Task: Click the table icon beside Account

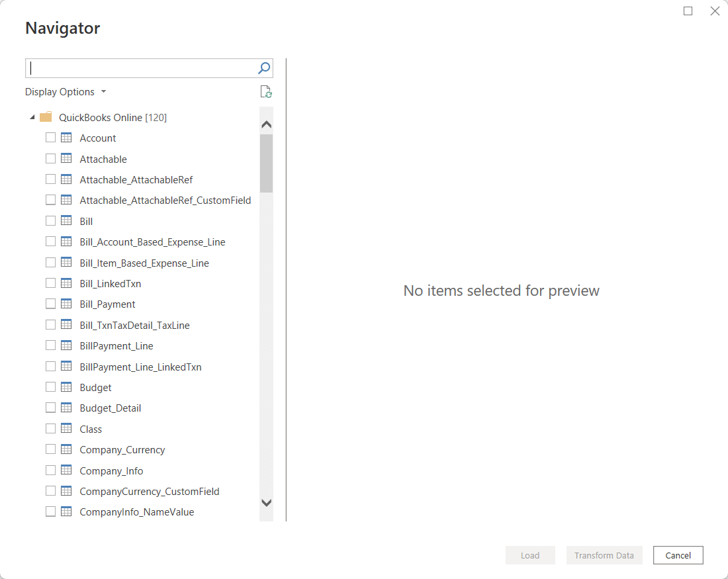Action: tap(66, 138)
